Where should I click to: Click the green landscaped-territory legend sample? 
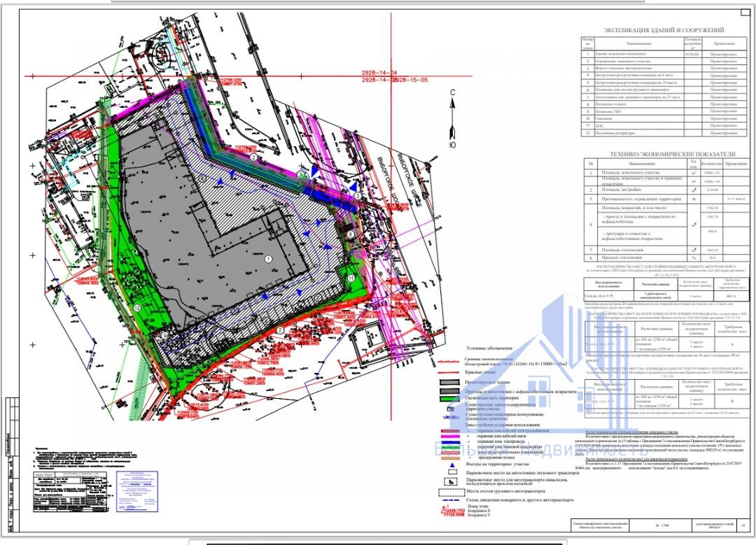449,398
